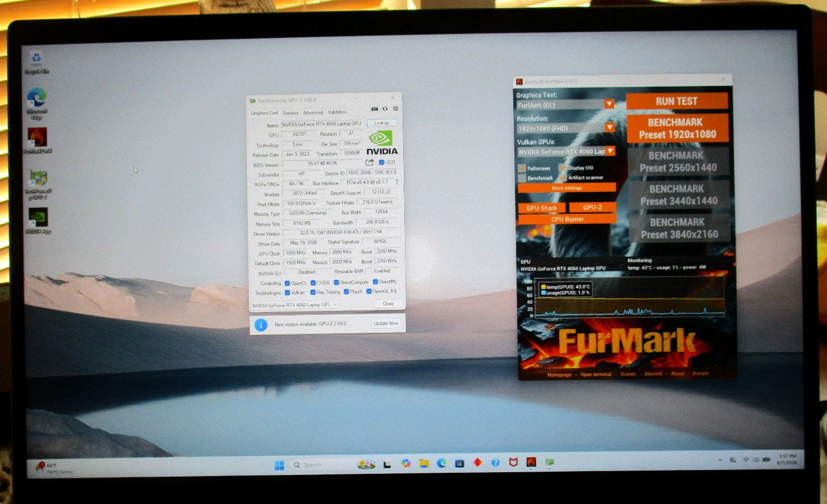Open More settings in FurMark
This screenshot has height=504, width=827.
567,188
